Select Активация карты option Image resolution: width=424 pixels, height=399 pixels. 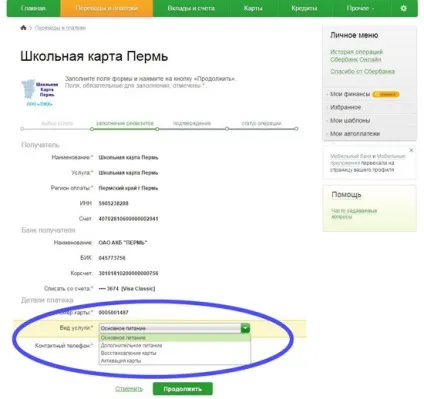[x=175, y=361]
